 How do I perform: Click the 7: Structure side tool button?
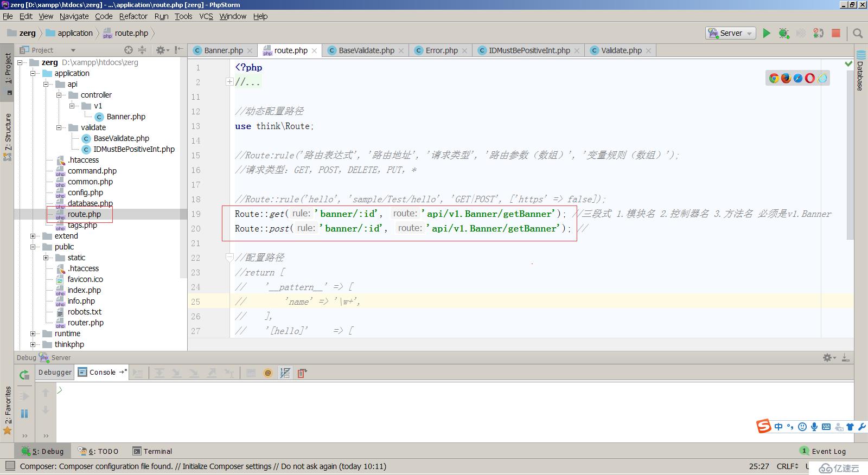[x=8, y=136]
